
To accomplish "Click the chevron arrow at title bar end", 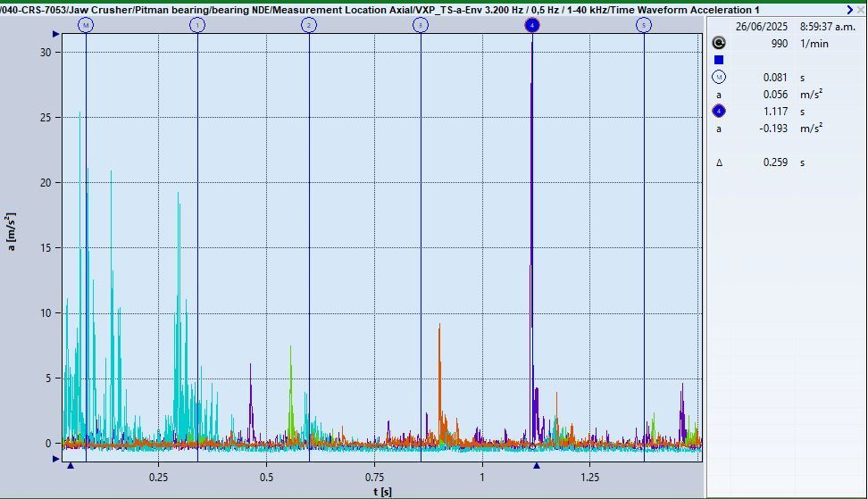I will [x=850, y=10].
